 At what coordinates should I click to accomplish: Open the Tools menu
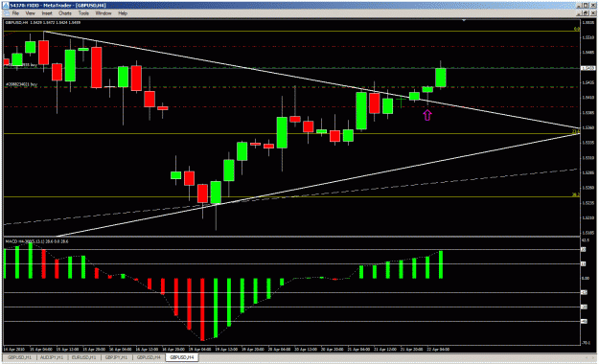83,13
